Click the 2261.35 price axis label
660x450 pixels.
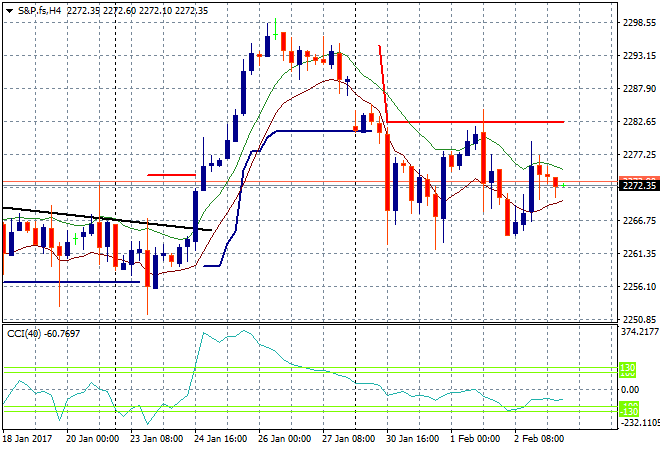tap(639, 253)
